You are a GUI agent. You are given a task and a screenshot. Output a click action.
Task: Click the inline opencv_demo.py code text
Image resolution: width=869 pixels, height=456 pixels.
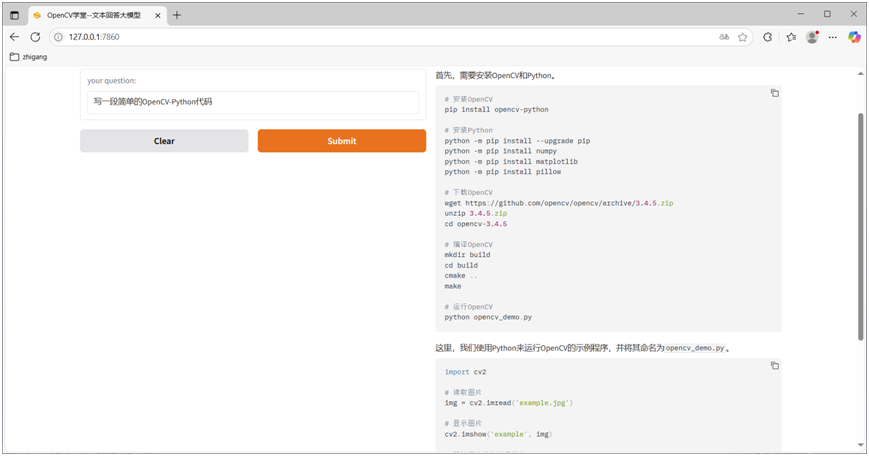click(x=695, y=349)
